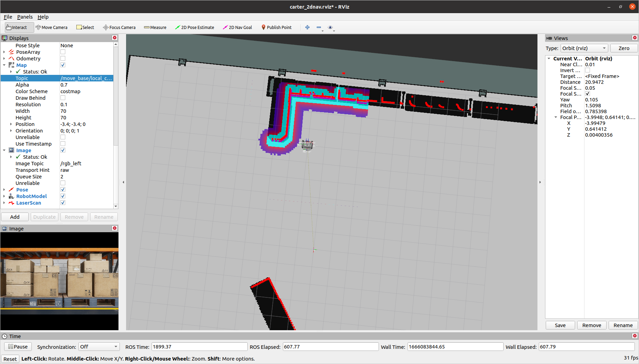
Task: Open the view options eye icon
Action: 330,27
